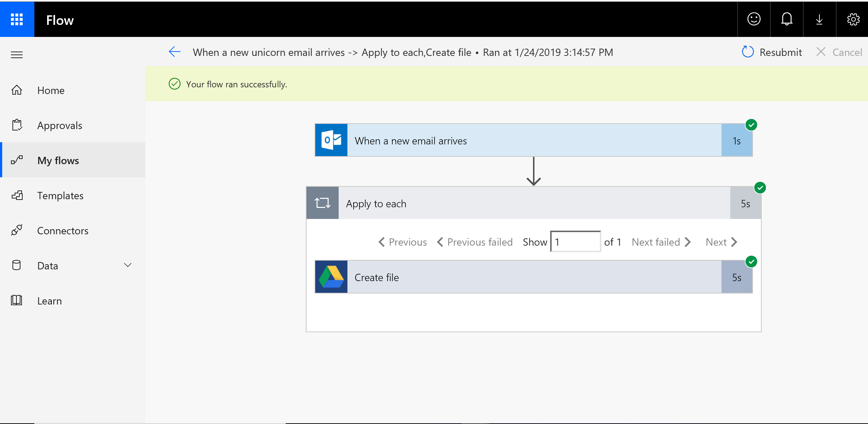This screenshot has height=424, width=868.
Task: Go to Connectors page
Action: coord(62,231)
